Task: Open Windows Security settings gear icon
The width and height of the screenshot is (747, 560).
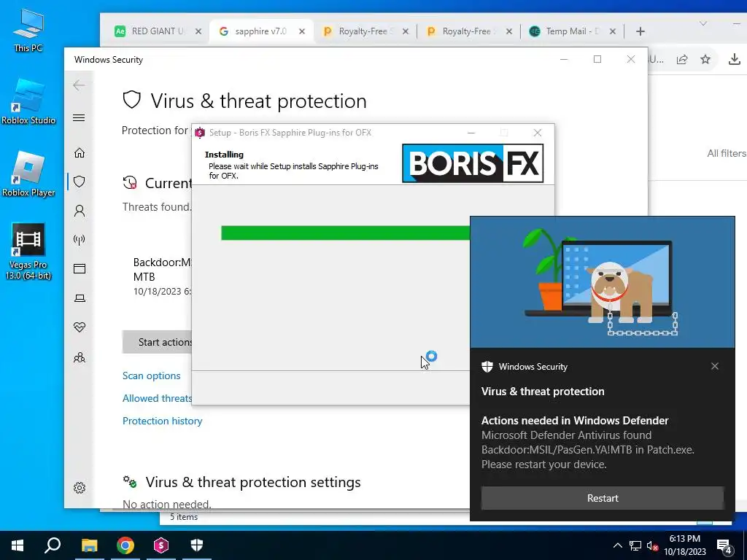Action: 80,488
